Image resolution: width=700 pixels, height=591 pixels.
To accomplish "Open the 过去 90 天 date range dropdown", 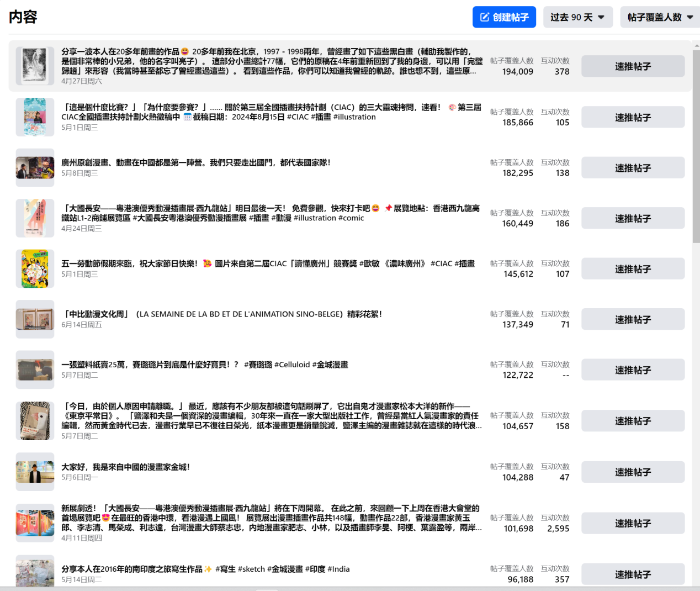I will pos(577,17).
